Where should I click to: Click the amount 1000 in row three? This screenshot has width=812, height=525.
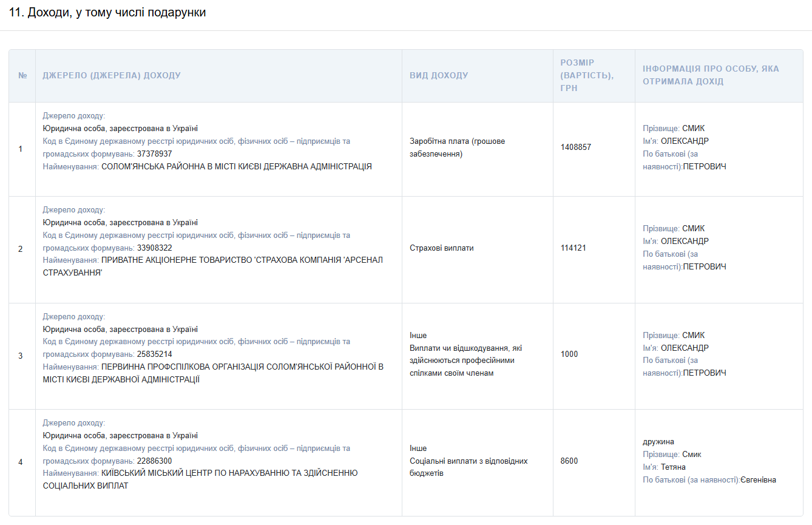tap(569, 354)
